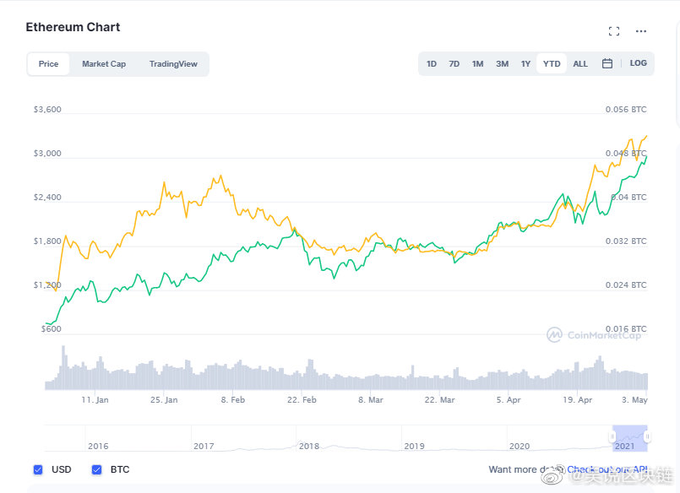Select the 3M time range
The image size is (680, 493).
click(502, 64)
